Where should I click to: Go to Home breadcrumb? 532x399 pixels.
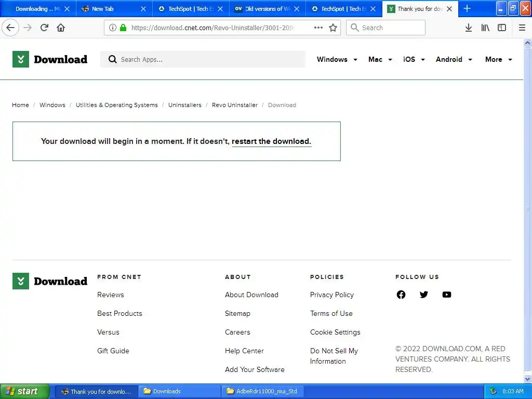(x=20, y=105)
